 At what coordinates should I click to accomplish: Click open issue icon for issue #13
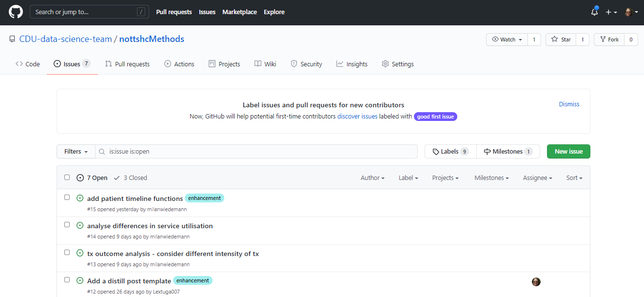pyautogui.click(x=80, y=253)
